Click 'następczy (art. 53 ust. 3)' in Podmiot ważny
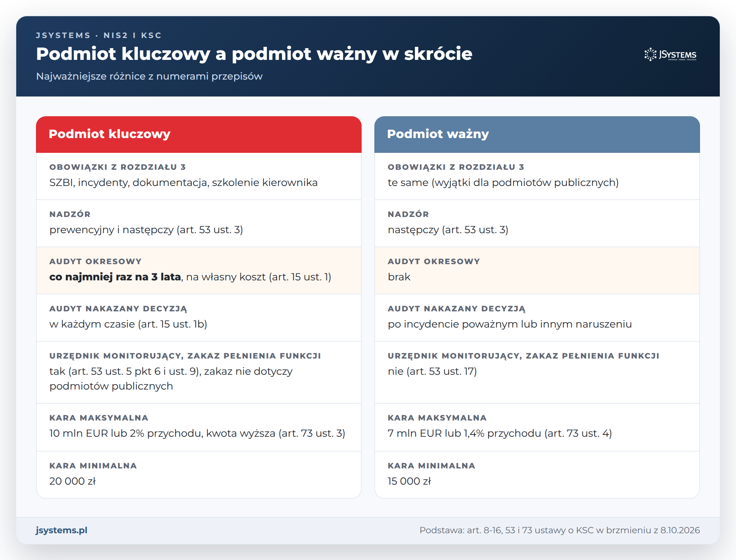This screenshot has height=560, width=736. pyautogui.click(x=448, y=230)
